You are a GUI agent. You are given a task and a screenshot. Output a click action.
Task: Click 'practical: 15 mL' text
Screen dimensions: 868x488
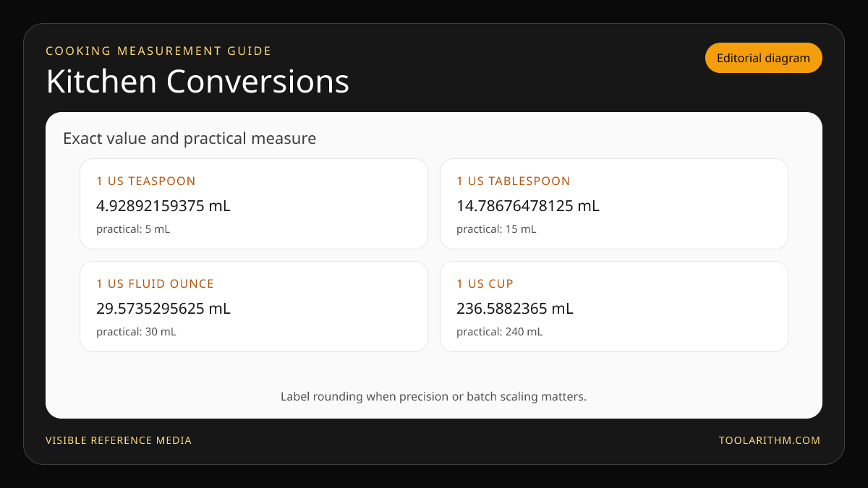[x=496, y=229]
